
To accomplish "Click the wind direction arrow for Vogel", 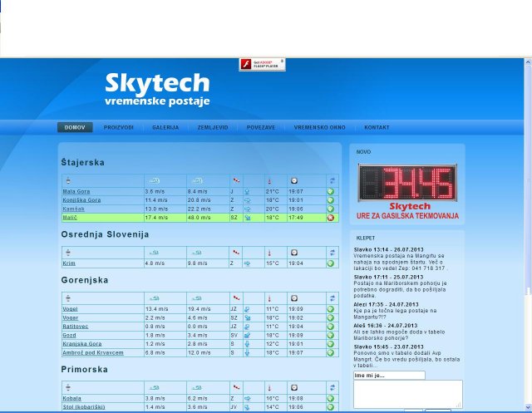I will [x=247, y=309].
